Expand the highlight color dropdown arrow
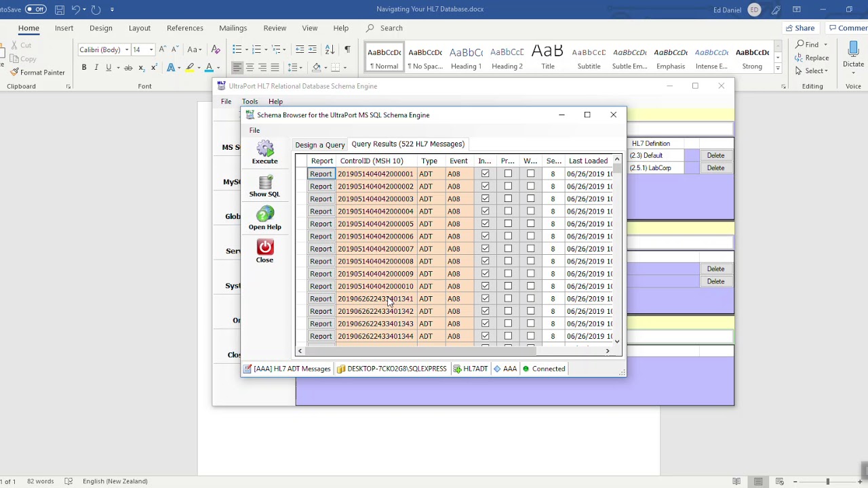 [x=199, y=67]
